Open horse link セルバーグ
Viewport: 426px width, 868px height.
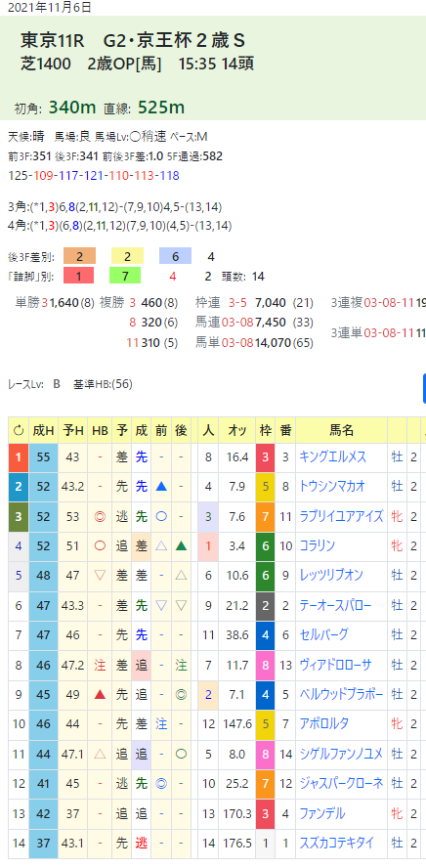click(x=324, y=635)
